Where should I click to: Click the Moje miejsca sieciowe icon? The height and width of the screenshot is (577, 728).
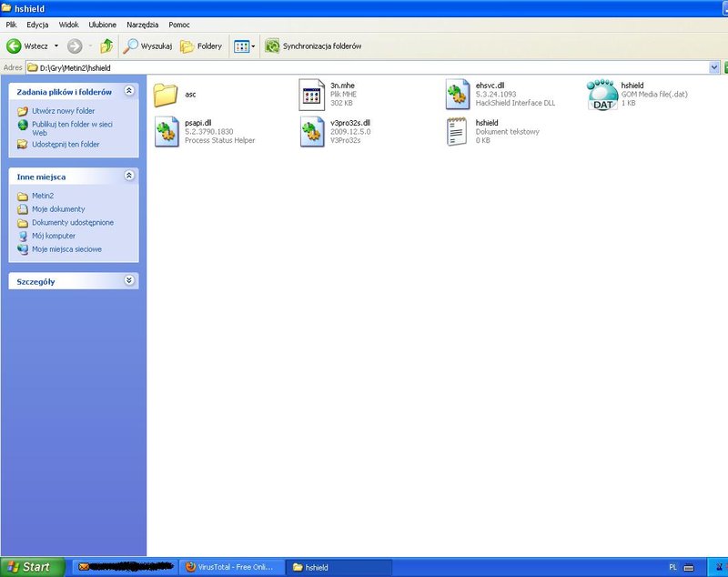pos(23,249)
